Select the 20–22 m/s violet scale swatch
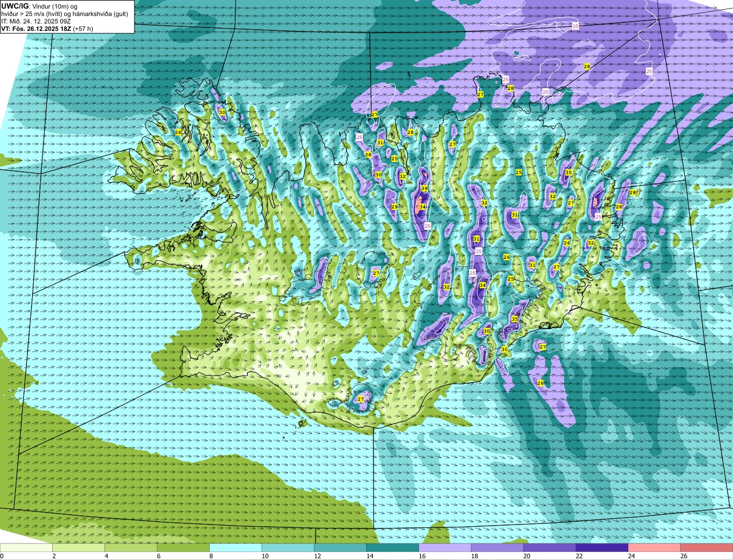The image size is (733, 560). pyautogui.click(x=550, y=547)
